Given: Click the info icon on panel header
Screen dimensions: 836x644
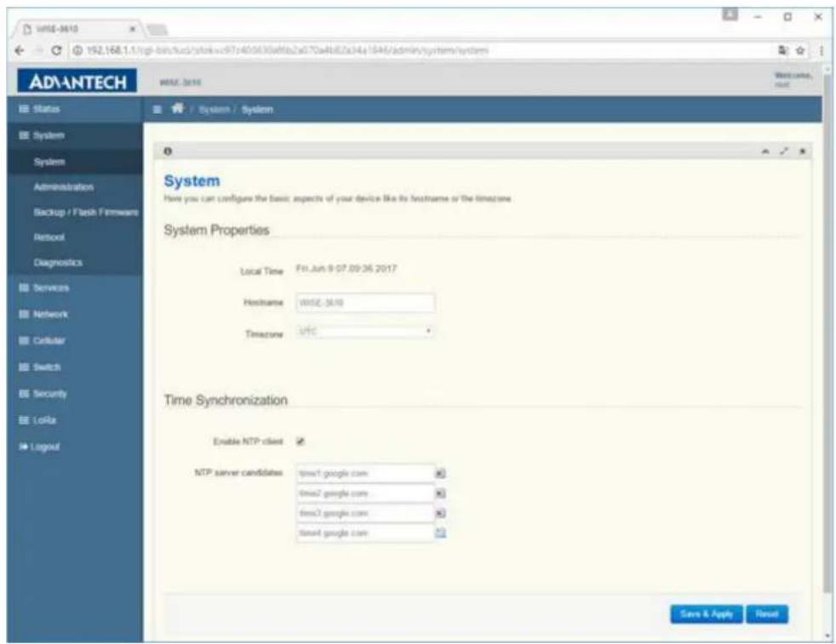Looking at the screenshot, I should 168,151.
